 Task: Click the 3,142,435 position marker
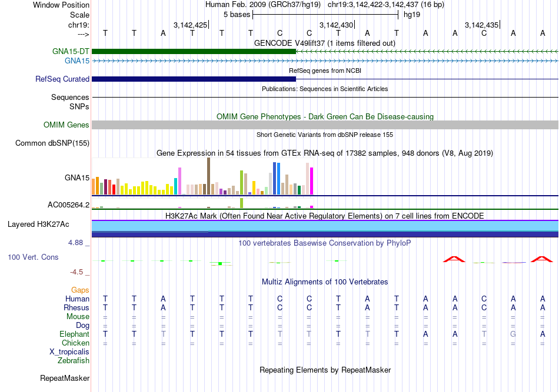coord(482,25)
